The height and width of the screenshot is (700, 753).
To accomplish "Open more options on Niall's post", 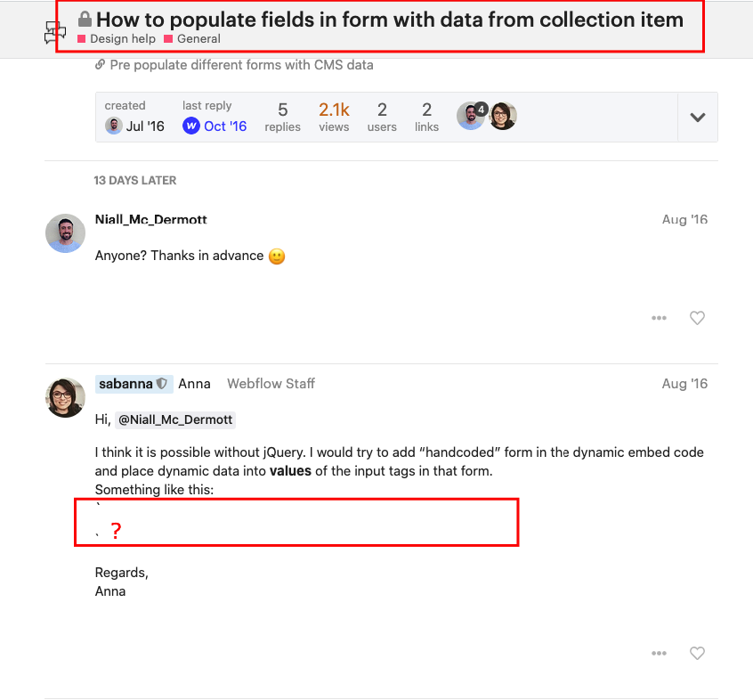I will tap(659, 318).
